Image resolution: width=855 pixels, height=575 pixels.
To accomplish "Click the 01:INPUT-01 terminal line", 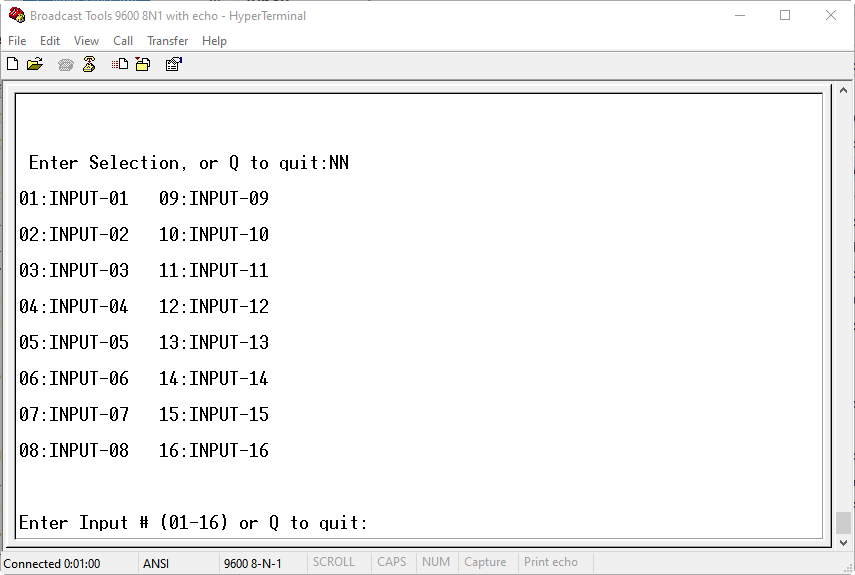I will pyautogui.click(x=74, y=198).
